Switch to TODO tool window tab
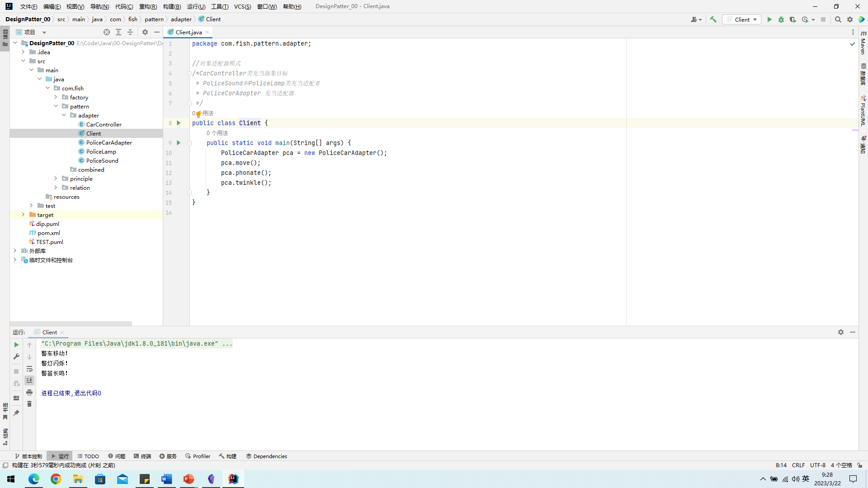The image size is (868, 488). click(x=88, y=456)
